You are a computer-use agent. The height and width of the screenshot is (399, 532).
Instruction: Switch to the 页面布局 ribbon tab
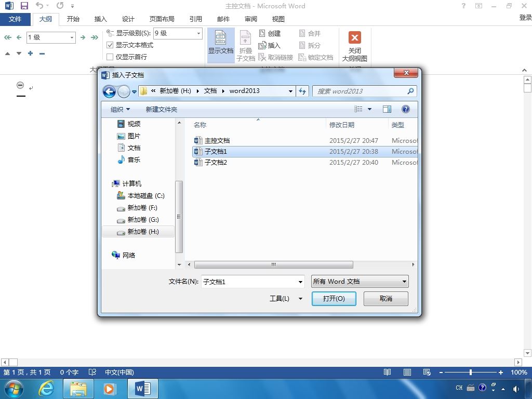(x=162, y=19)
